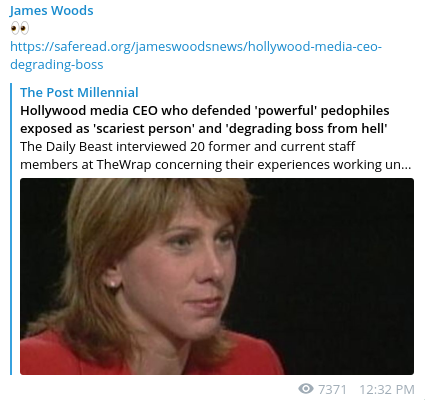The width and height of the screenshot is (425, 400).
Task: Click the black background of preview image
Action: pyautogui.click(x=333, y=267)
